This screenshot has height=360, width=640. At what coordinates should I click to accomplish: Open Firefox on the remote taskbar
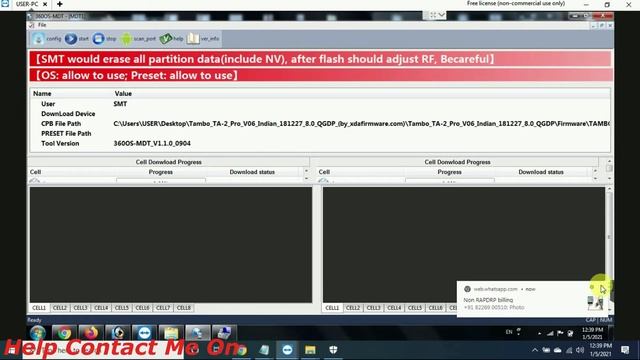(x=91, y=333)
